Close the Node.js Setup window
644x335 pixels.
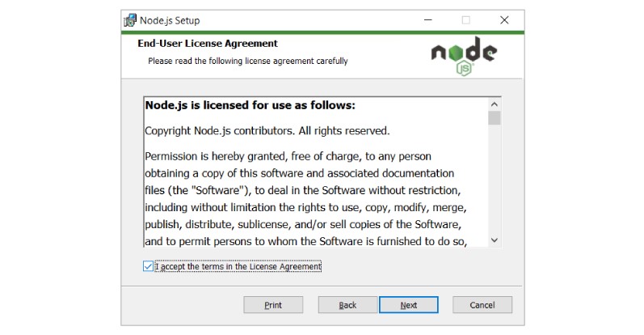pyautogui.click(x=504, y=20)
